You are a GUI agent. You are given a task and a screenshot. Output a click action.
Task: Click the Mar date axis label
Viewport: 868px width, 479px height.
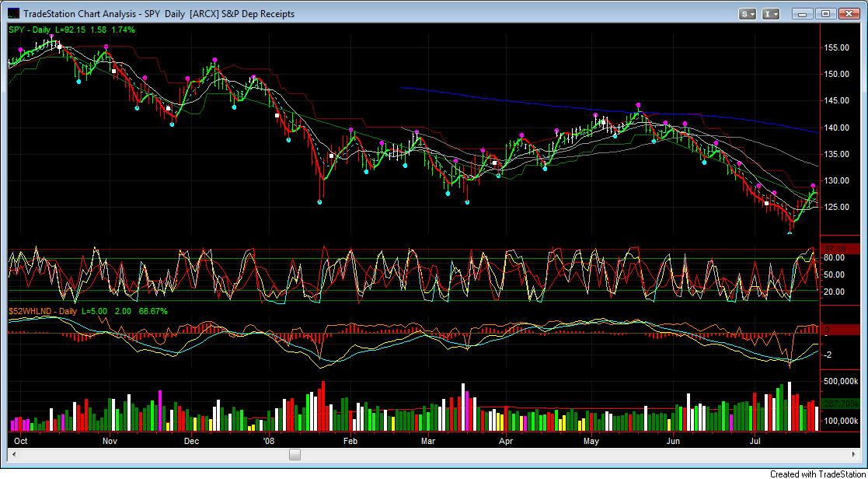429,442
